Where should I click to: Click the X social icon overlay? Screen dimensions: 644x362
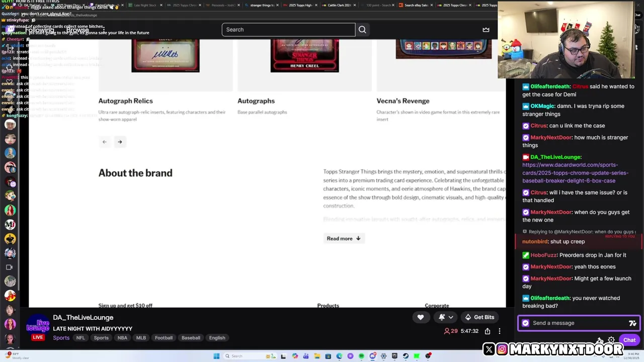489,349
